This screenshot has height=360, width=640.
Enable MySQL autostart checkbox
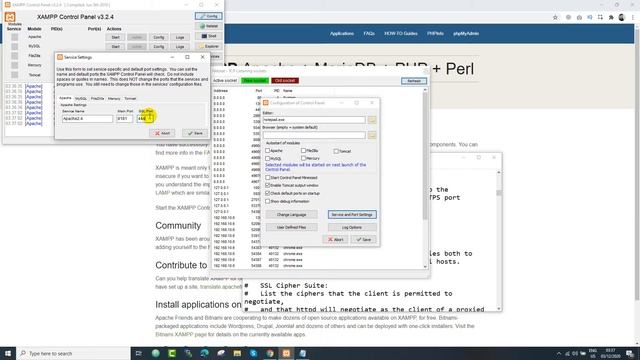click(x=268, y=158)
